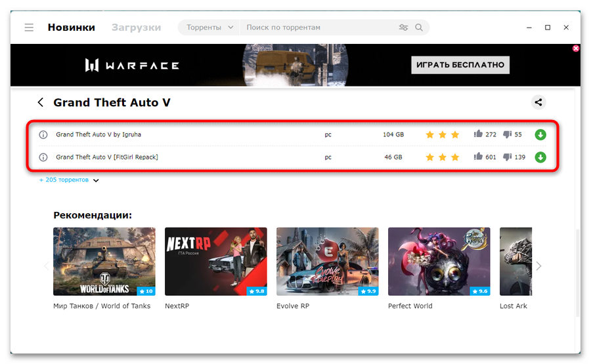Screen dimensions: 591x364
Task: Click the Evolve RP title text
Action: [293, 306]
